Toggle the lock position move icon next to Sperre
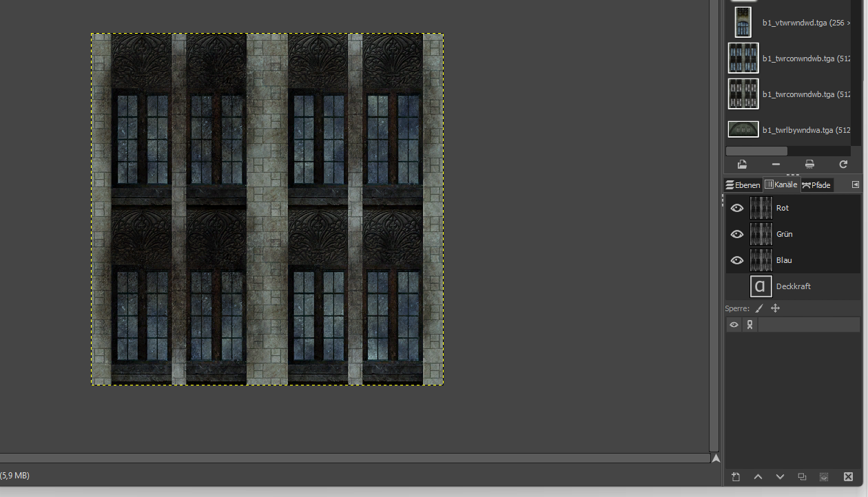868x497 pixels. (775, 308)
